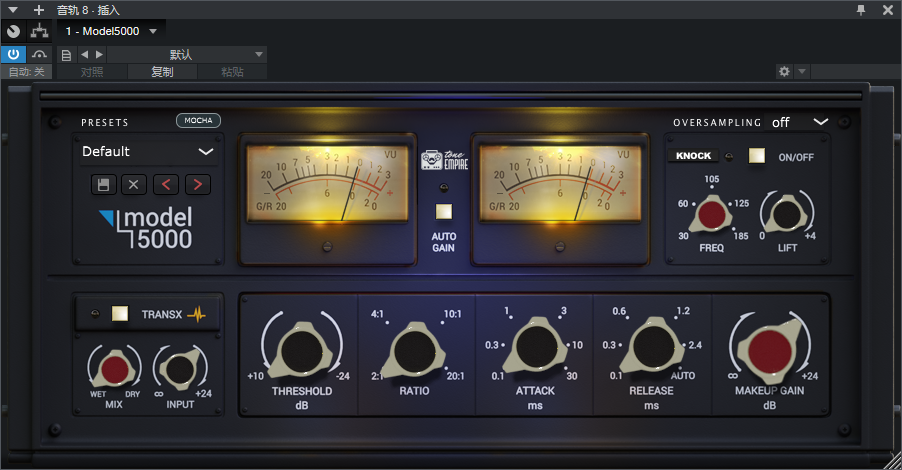Toggle the TRANSX switch
This screenshot has height=470, width=902.
(x=120, y=314)
